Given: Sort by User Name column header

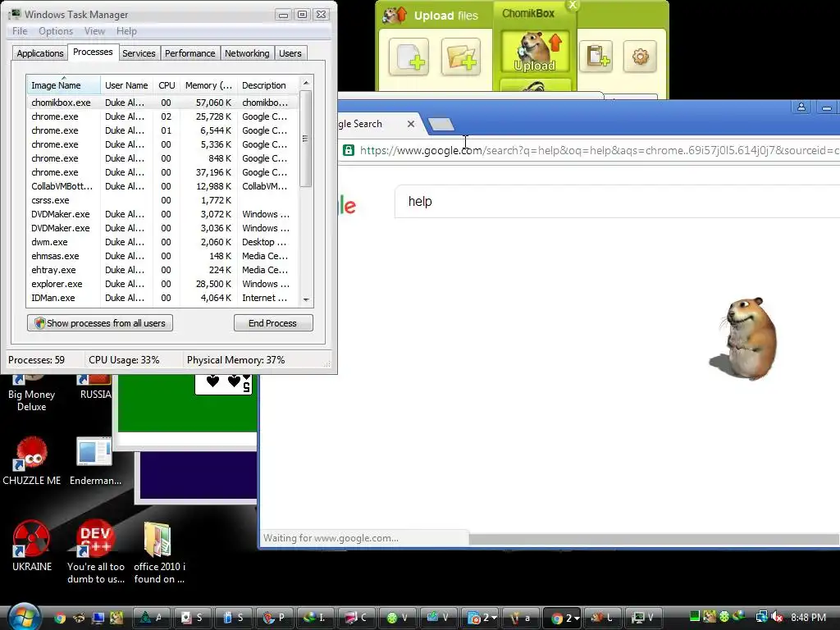Looking at the screenshot, I should pos(126,85).
